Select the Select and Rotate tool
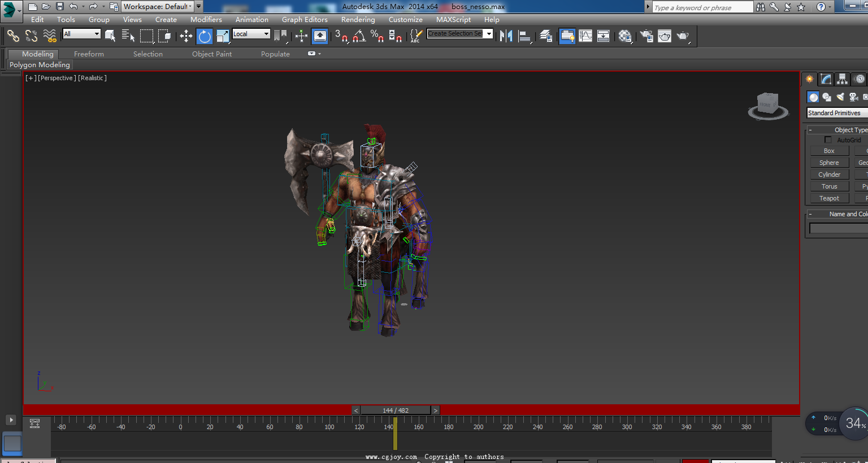This screenshot has height=463, width=868. 205,37
